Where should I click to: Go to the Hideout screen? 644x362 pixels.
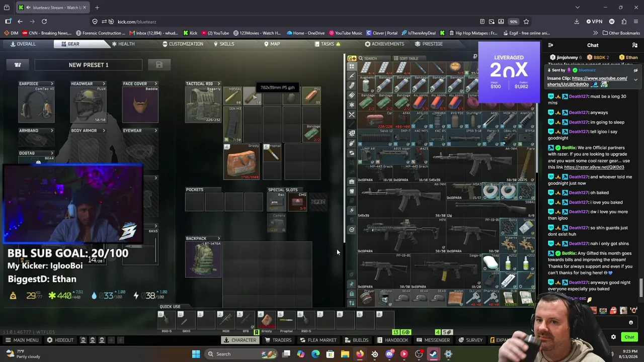60,340
